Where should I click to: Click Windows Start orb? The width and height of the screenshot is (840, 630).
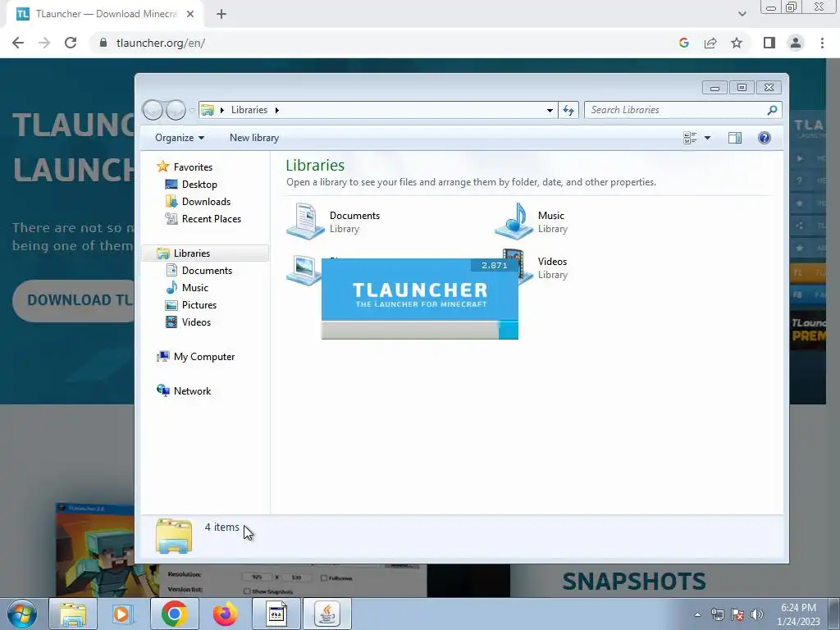(22, 614)
